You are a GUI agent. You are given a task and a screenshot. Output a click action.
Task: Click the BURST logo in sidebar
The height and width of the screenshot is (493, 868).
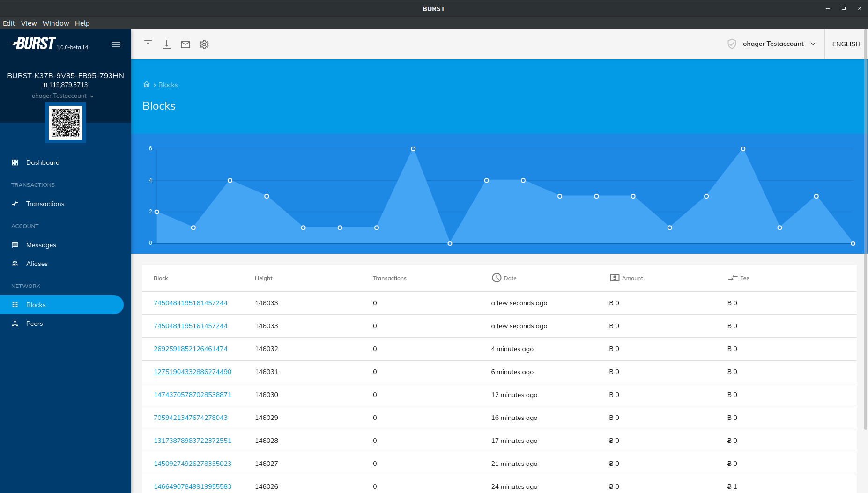33,44
